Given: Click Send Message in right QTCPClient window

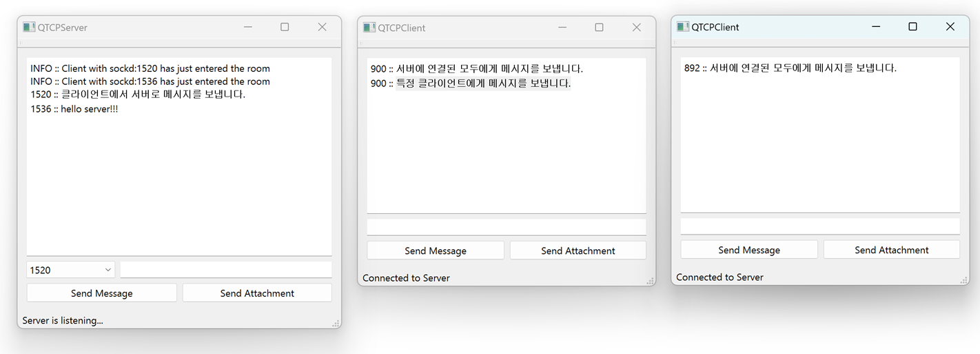Looking at the screenshot, I should pyautogui.click(x=749, y=250).
